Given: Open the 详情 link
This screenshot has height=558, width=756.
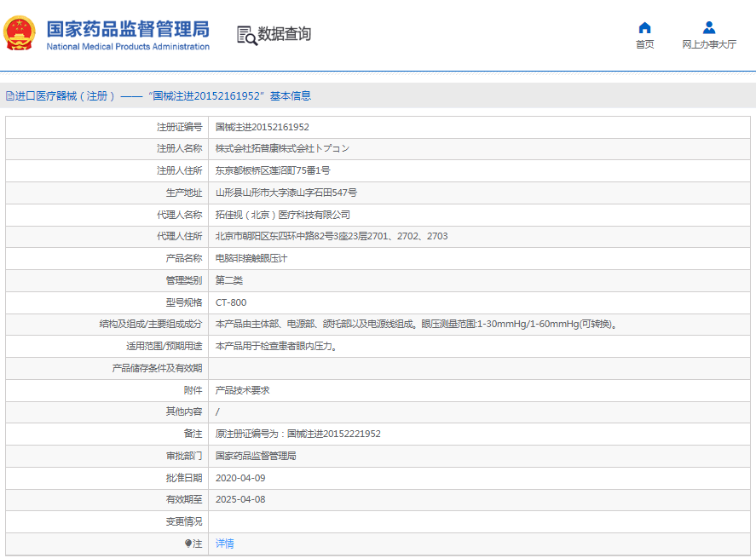Looking at the screenshot, I should click(224, 544).
